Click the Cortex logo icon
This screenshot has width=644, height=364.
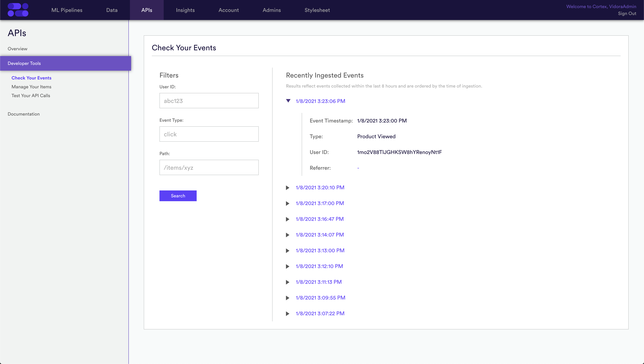[x=18, y=10]
